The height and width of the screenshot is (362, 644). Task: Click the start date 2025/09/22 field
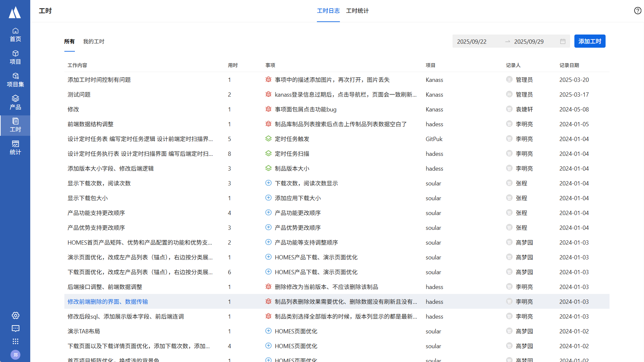tap(472, 42)
